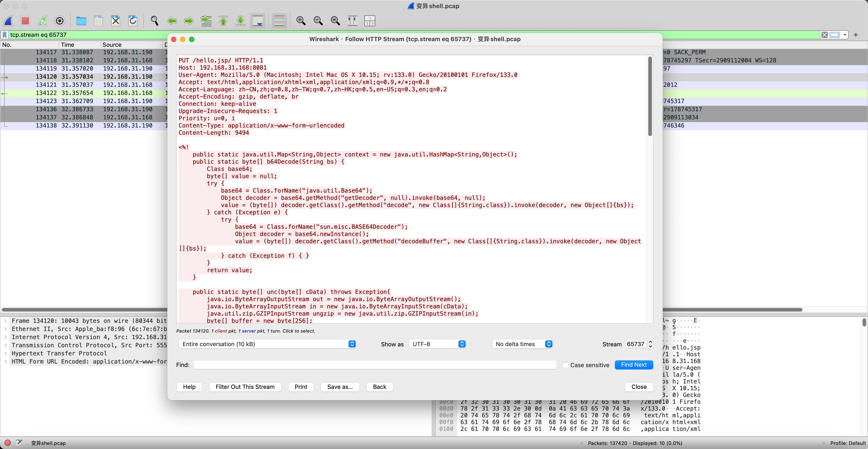The image size is (868, 449).
Task: Apply the display filter arrow button
Action: point(835,35)
